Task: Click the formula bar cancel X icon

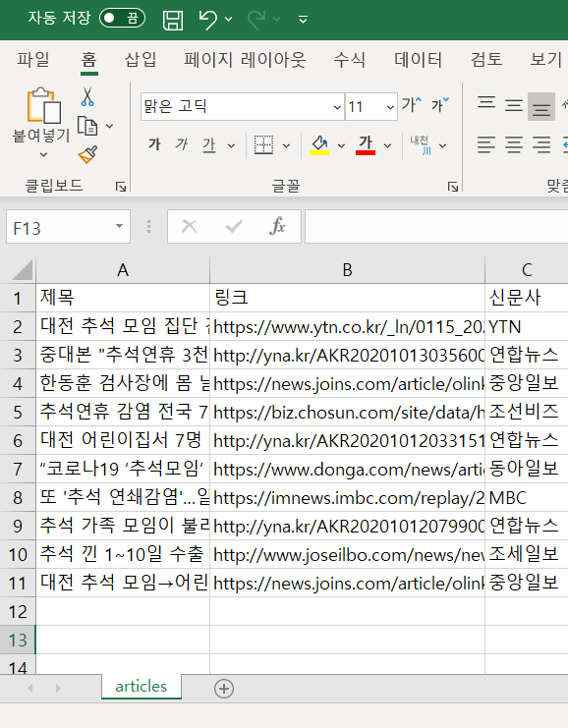Action: (x=189, y=227)
